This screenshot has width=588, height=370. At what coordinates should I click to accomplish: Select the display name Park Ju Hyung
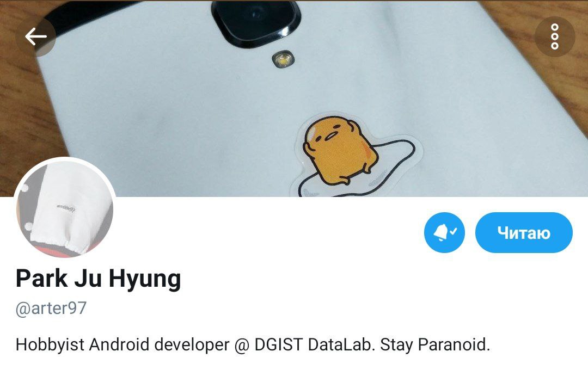[x=98, y=279]
